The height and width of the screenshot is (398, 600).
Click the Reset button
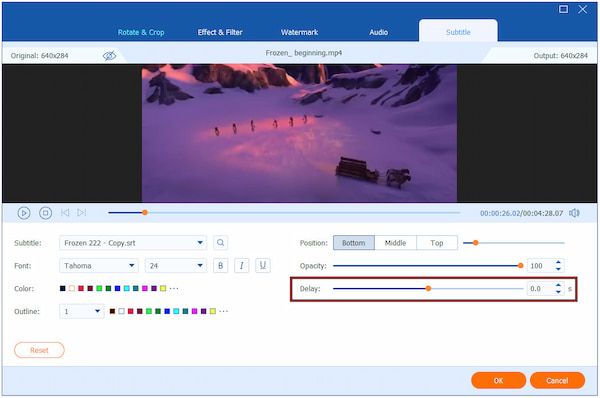pos(39,350)
